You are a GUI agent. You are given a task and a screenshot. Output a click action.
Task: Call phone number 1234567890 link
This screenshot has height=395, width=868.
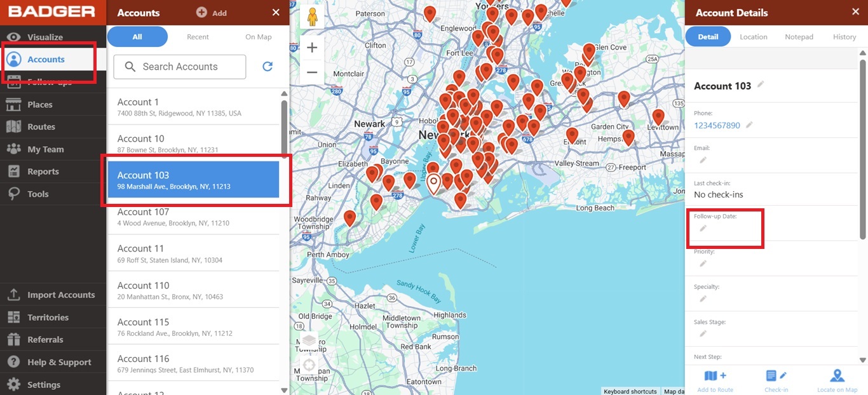pos(717,126)
